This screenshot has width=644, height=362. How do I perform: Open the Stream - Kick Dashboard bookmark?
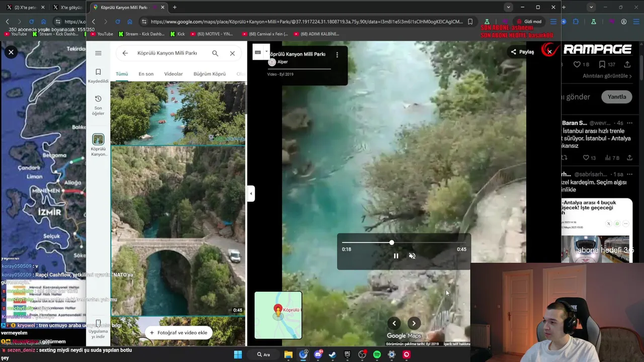(x=141, y=34)
